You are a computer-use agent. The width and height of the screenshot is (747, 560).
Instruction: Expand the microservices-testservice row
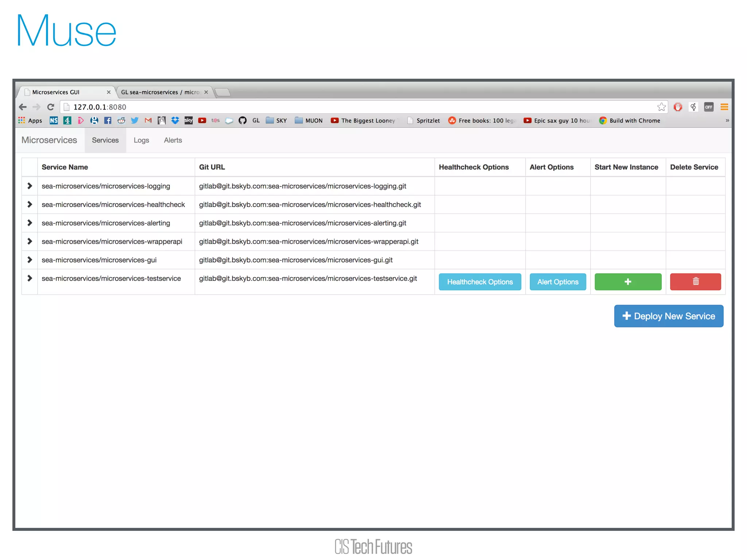click(30, 278)
